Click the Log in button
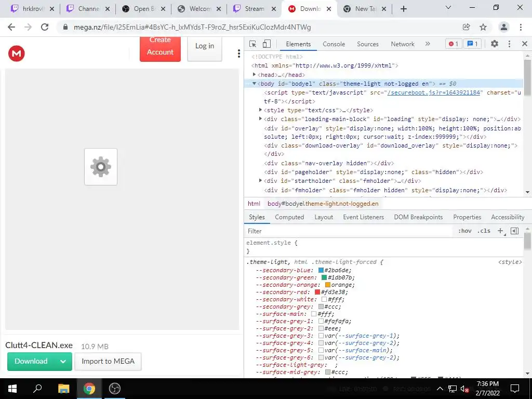This screenshot has width=532, height=399. click(x=205, y=48)
